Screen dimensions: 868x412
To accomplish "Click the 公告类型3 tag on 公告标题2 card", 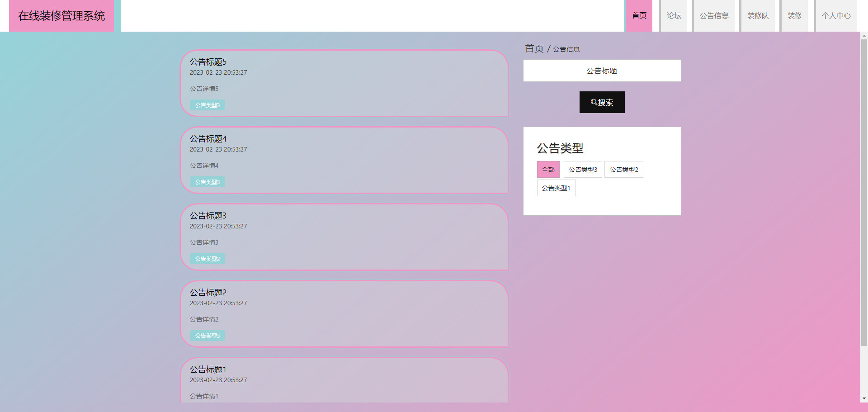I will 208,336.
